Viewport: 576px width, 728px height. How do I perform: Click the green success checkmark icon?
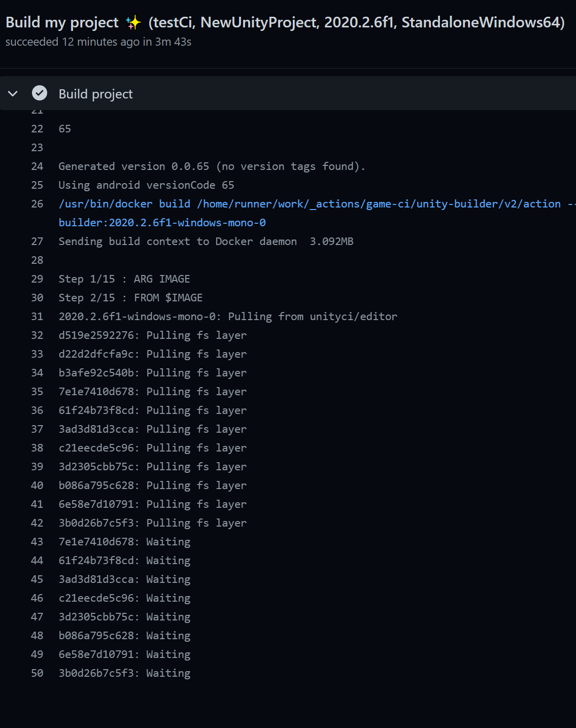(x=40, y=93)
